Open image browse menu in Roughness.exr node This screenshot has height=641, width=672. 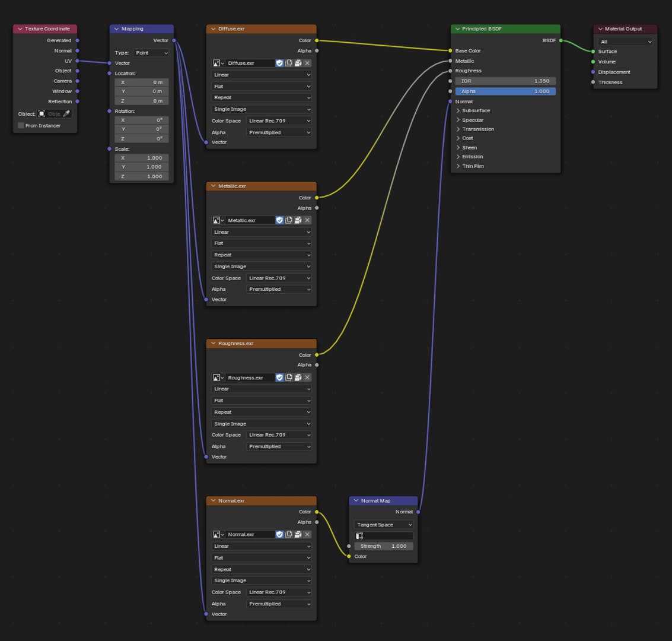pos(218,377)
